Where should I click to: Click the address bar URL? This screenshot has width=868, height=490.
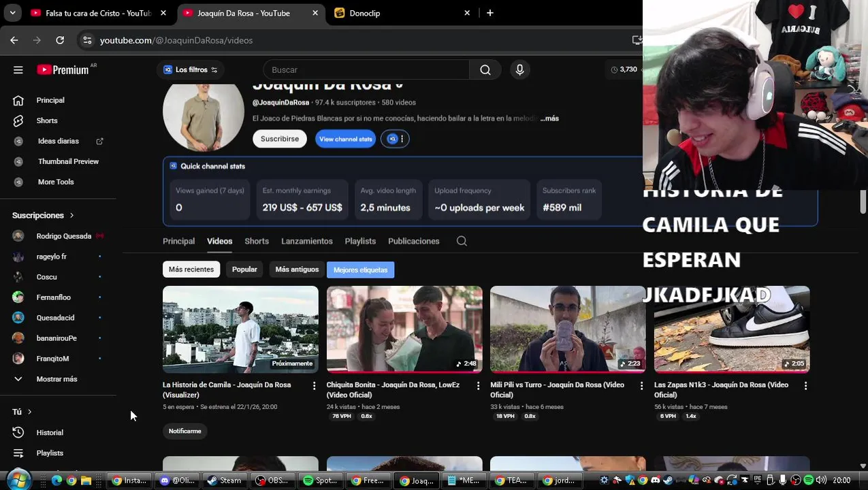(x=176, y=40)
